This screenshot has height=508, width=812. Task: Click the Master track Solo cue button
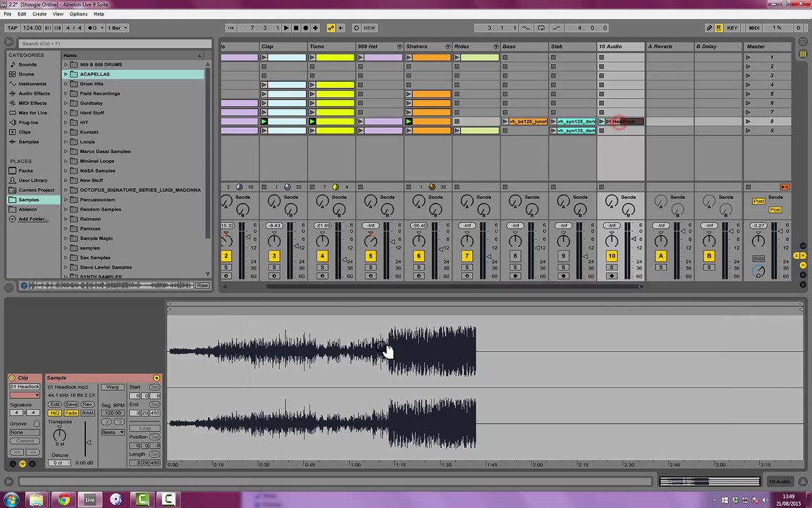click(x=758, y=259)
